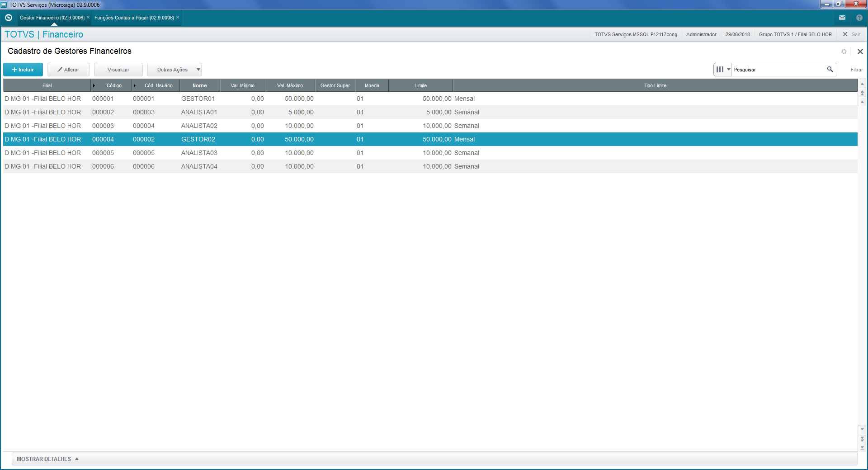
Task: Restore down the TOTVS Serviços window
Action: (839, 4)
